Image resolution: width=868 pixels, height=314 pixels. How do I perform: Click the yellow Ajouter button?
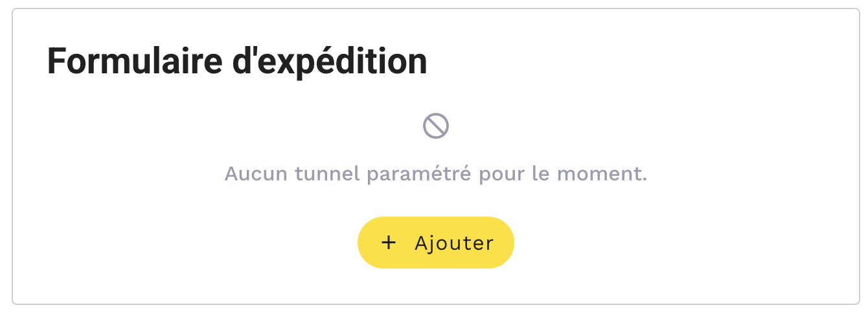435,243
